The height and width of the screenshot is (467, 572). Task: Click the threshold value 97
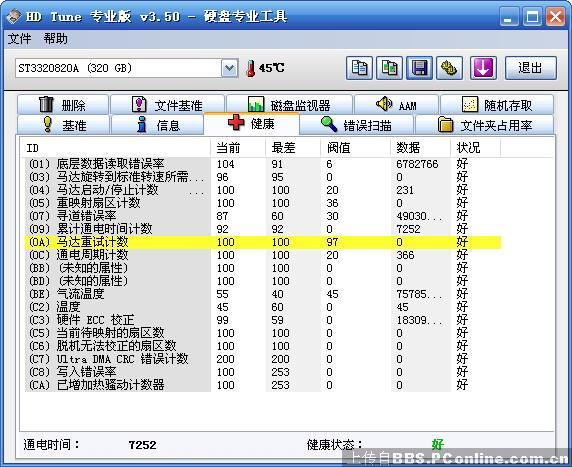pyautogui.click(x=332, y=242)
